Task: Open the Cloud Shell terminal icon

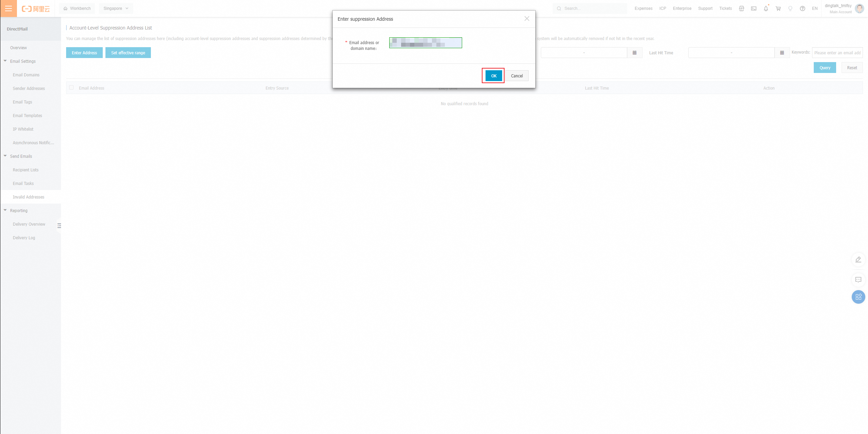Action: 754,8
